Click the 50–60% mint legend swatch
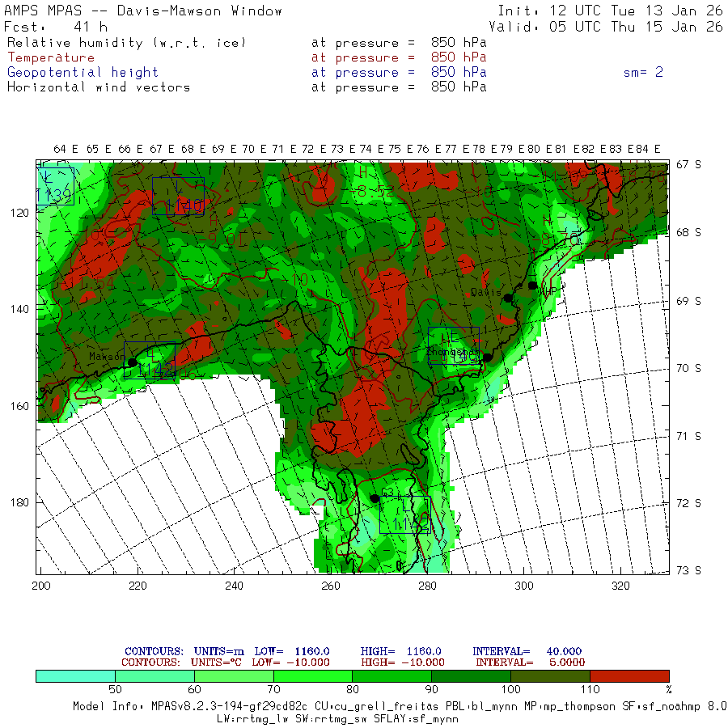Viewport: 728px width, 728px height. 154,676
